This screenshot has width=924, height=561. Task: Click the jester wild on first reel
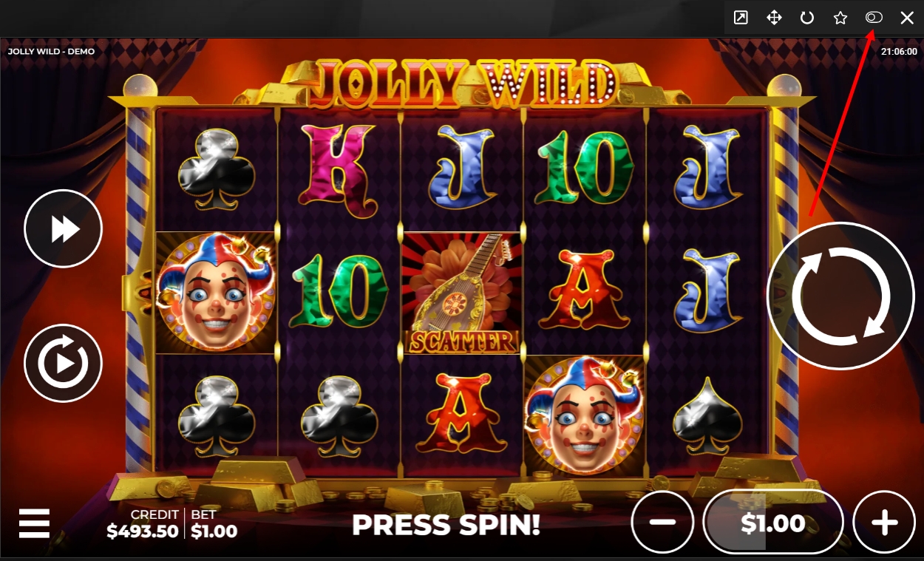click(x=216, y=293)
